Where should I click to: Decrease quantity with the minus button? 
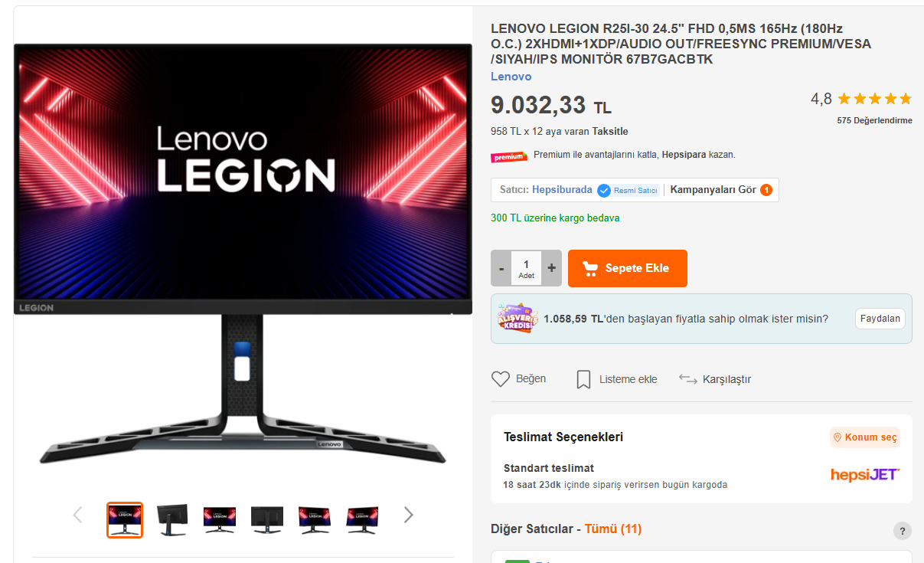click(x=501, y=268)
